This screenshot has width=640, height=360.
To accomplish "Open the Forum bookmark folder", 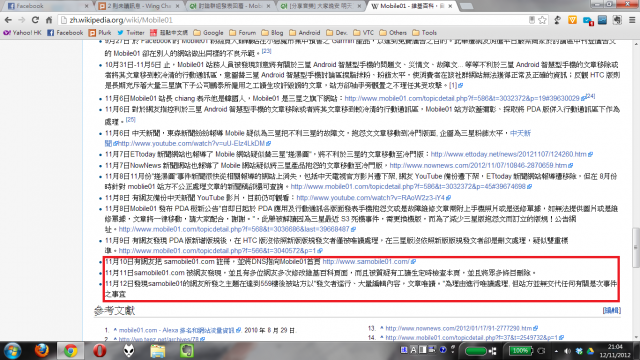I will (243, 33).
